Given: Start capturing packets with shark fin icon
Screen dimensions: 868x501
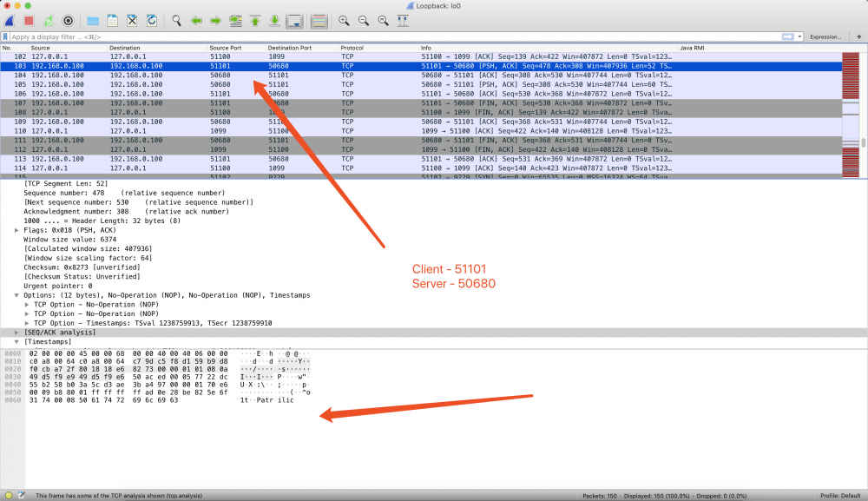Looking at the screenshot, I should pos(10,21).
